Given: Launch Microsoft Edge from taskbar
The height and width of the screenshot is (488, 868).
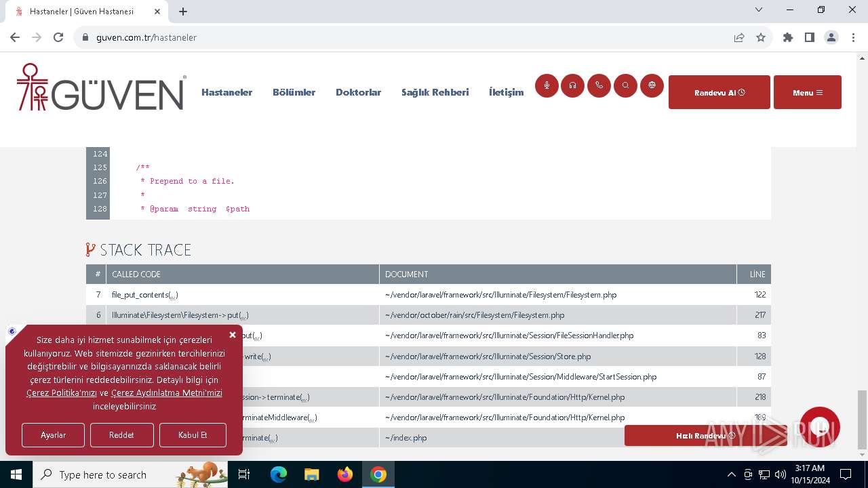Looking at the screenshot, I should 279,474.
